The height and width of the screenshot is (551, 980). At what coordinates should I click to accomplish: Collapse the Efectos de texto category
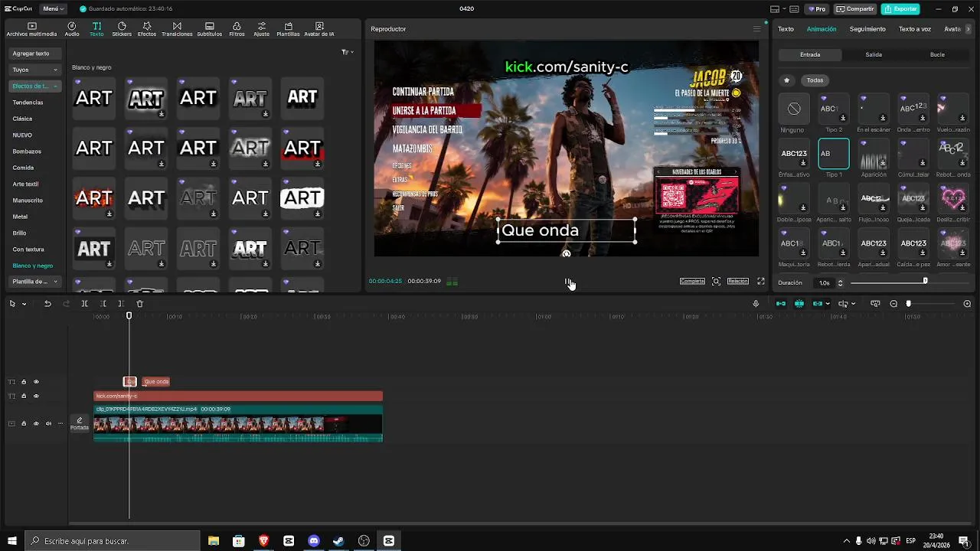point(34,86)
